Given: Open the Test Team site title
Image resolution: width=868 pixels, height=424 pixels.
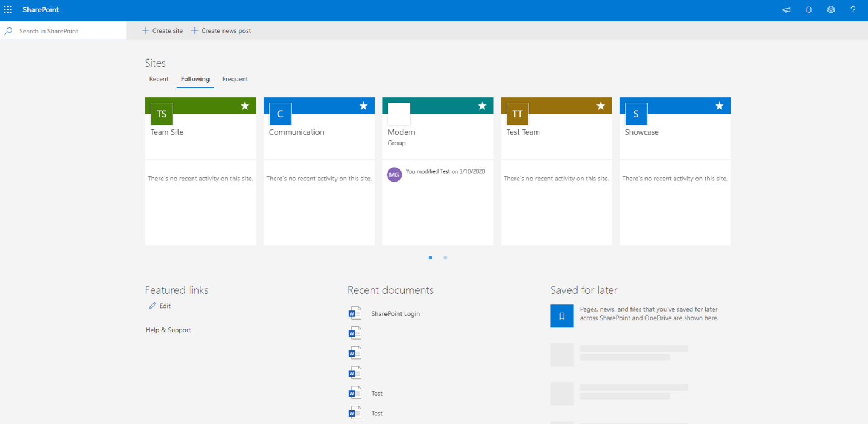Looking at the screenshot, I should click(x=523, y=132).
